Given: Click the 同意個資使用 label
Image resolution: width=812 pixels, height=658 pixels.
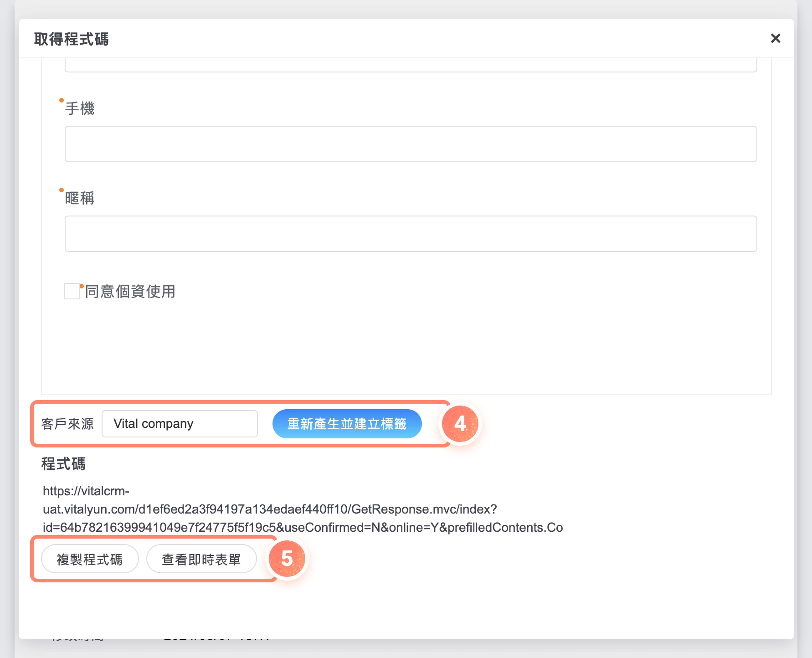Looking at the screenshot, I should pos(130,292).
